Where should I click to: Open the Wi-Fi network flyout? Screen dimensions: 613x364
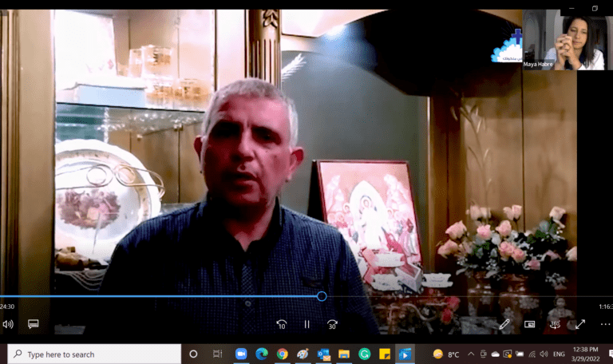[x=532, y=354]
